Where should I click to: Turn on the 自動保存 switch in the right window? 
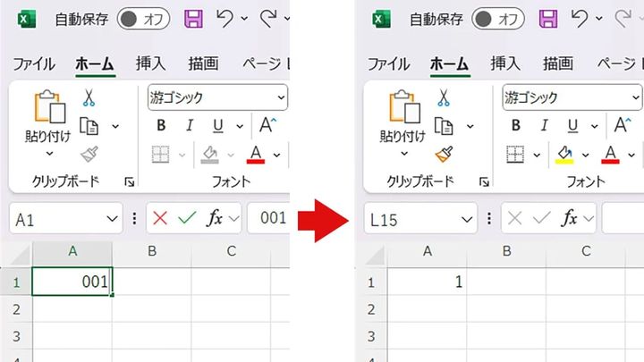[x=498, y=19]
